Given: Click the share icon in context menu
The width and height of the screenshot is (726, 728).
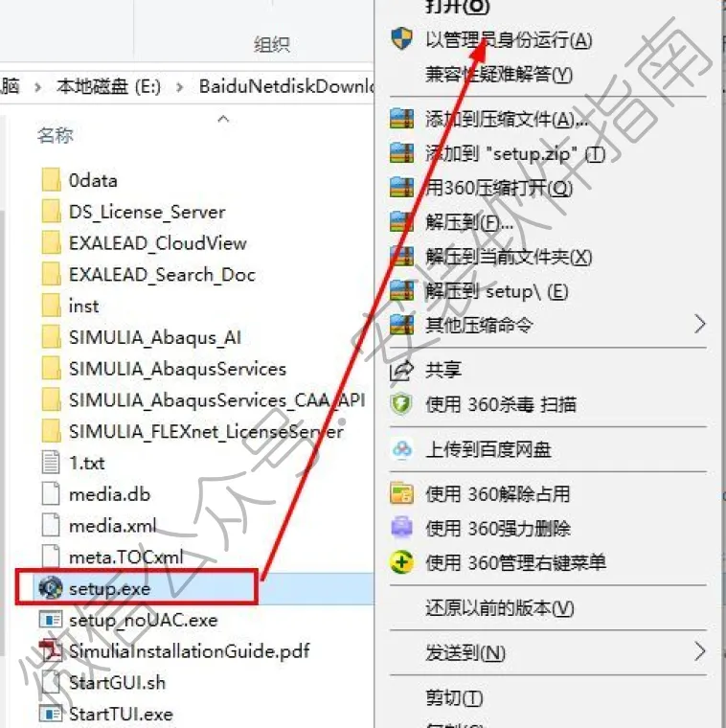Looking at the screenshot, I should 401,370.
